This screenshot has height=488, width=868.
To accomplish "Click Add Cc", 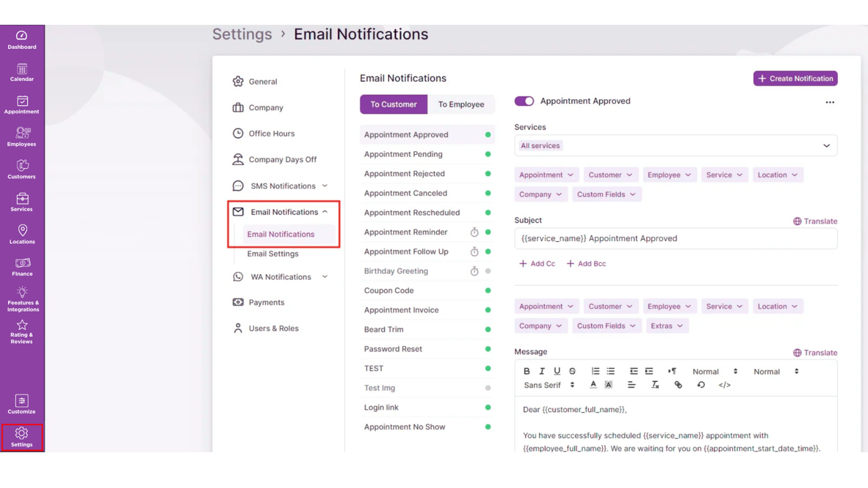I will point(537,264).
